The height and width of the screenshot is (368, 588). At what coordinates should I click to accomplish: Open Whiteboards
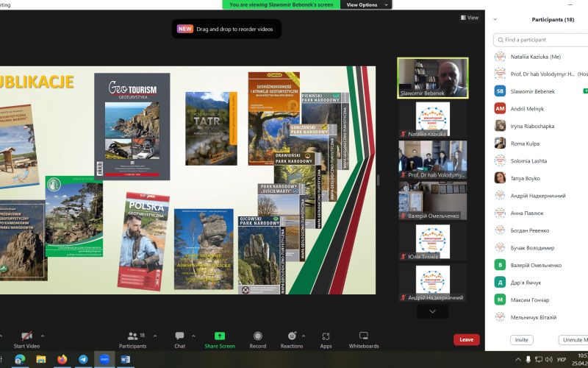click(x=364, y=339)
